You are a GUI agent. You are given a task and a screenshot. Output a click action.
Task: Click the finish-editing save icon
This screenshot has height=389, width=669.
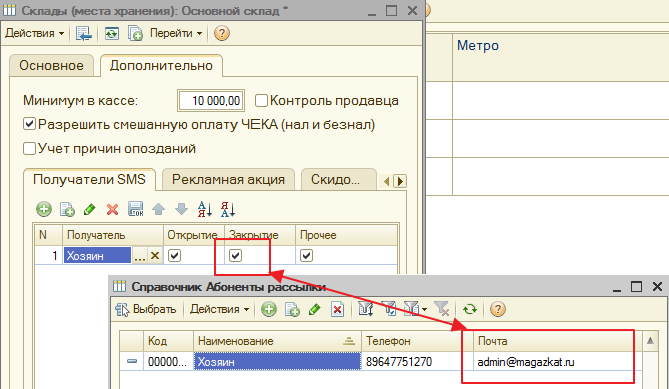pyautogui.click(x=136, y=209)
